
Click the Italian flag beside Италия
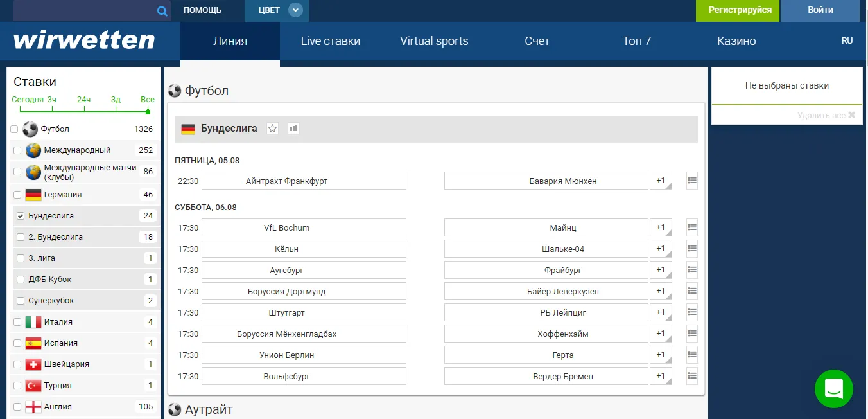[x=33, y=322]
